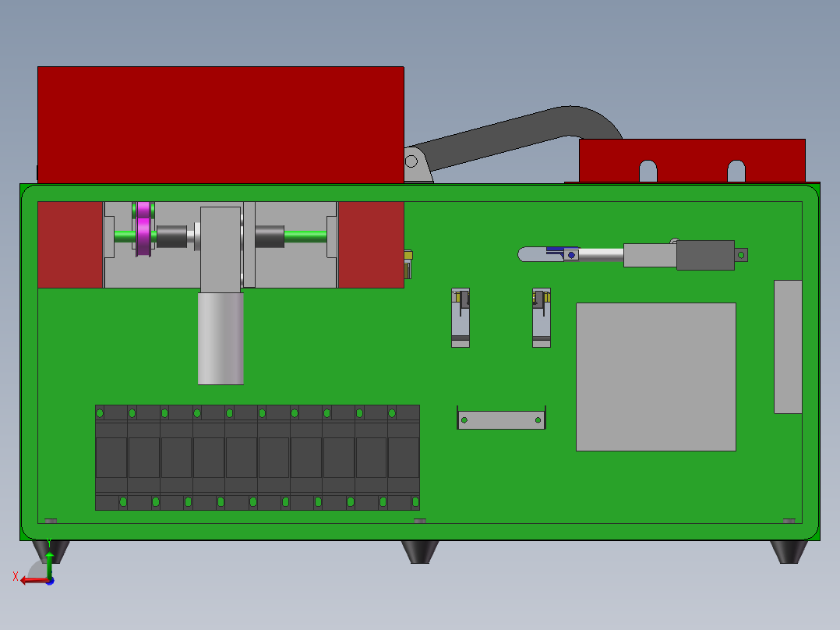The height and width of the screenshot is (630, 840).
Task: Select the gray gearbox block above the motor
Action: [221, 250]
